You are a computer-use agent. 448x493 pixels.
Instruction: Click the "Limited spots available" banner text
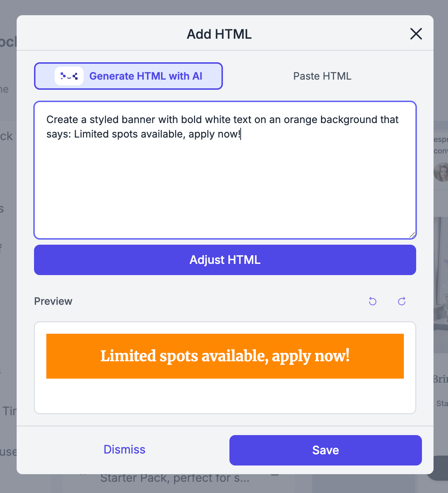225,356
